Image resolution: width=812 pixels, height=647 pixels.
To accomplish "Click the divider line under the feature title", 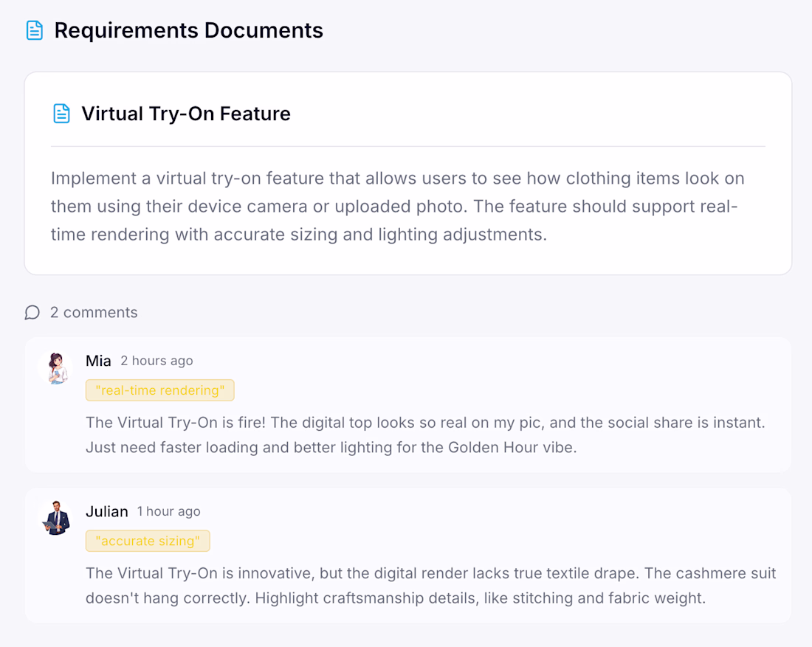I will 407,147.
